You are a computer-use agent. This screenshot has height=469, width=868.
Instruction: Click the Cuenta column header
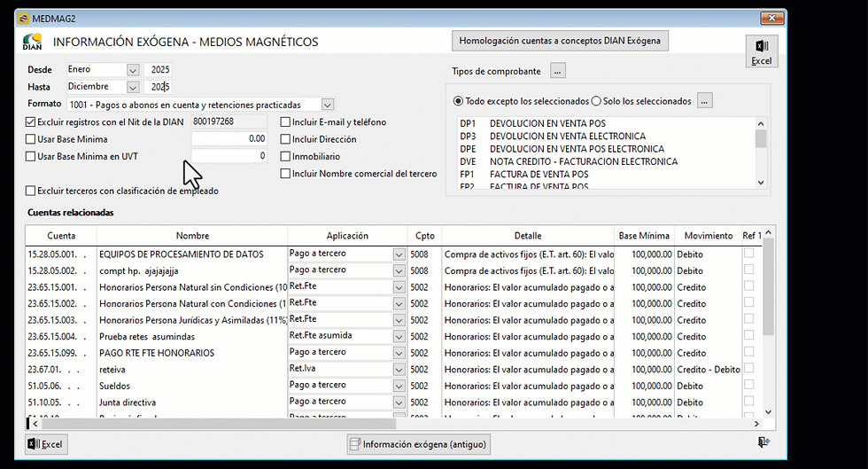pyautogui.click(x=61, y=236)
